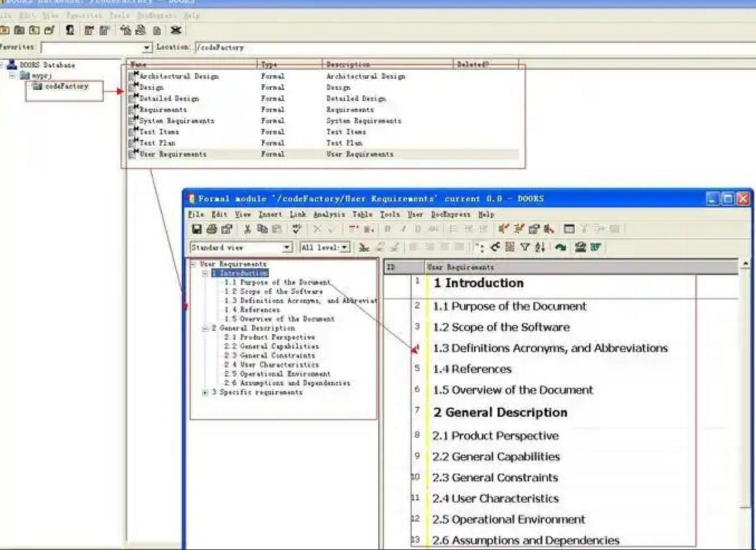Click the Description column header
756x550 pixels.
click(x=388, y=64)
